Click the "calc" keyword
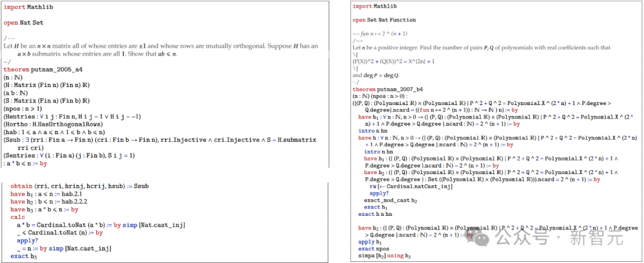Image resolution: width=644 pixels, height=263 pixels. pos(18,217)
